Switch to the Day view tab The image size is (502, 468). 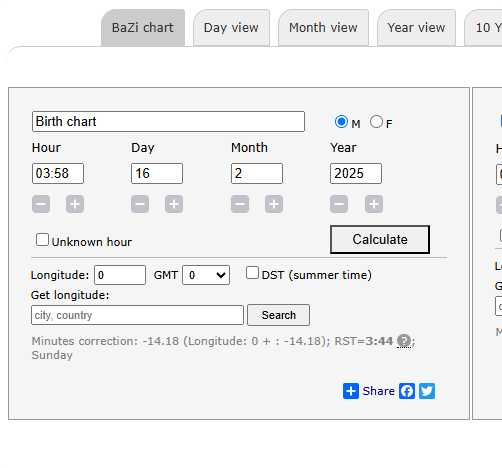coord(231,28)
